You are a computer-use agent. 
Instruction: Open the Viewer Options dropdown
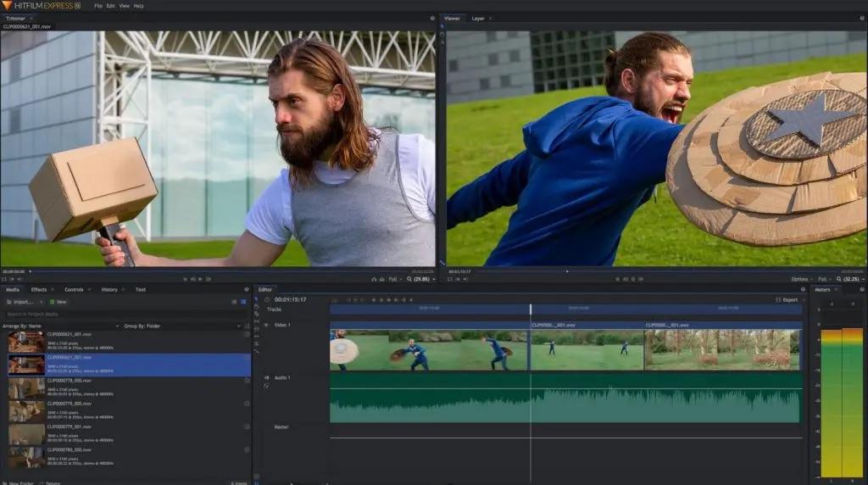pos(802,279)
